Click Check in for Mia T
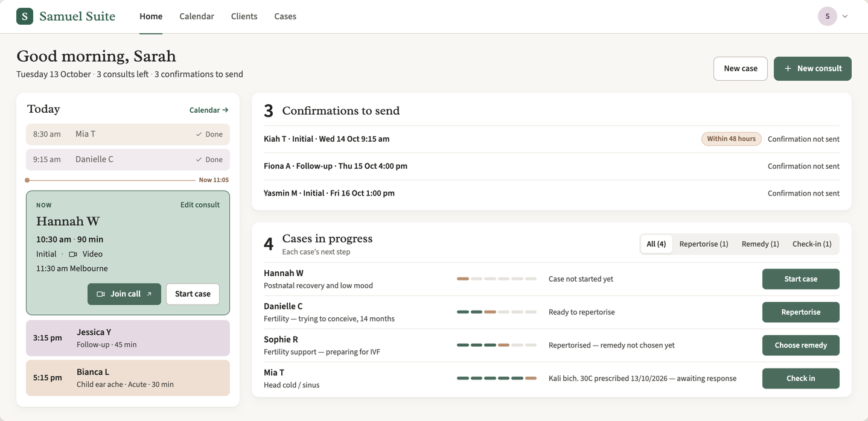The image size is (868, 421). tap(801, 379)
